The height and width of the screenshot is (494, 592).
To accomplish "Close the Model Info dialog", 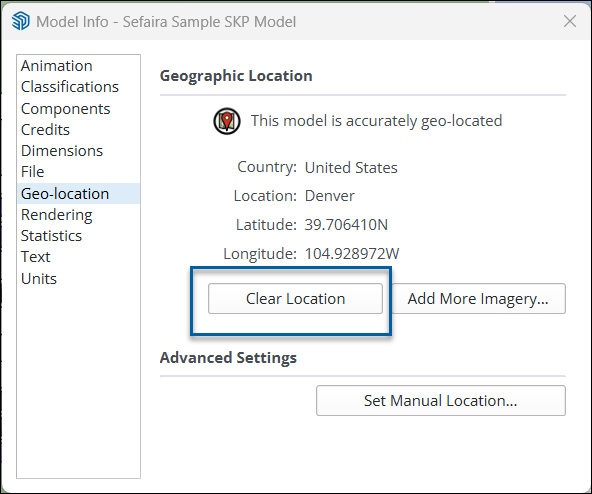I will [x=570, y=21].
